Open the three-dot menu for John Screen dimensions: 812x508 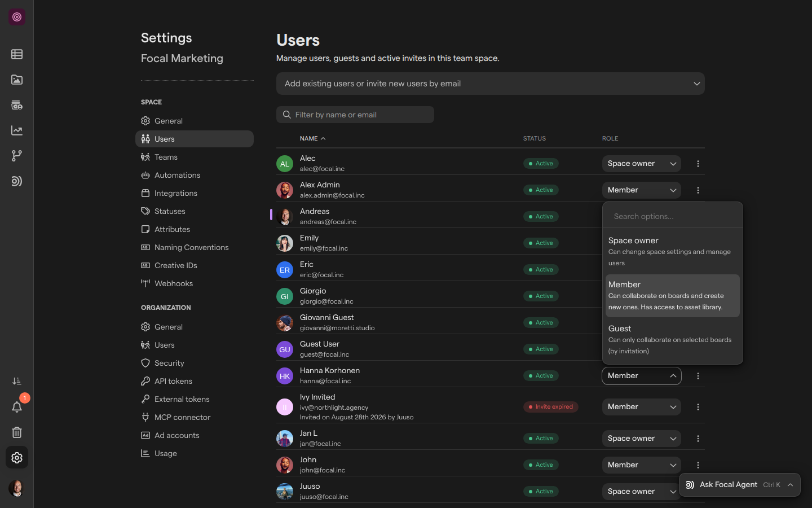coord(698,465)
